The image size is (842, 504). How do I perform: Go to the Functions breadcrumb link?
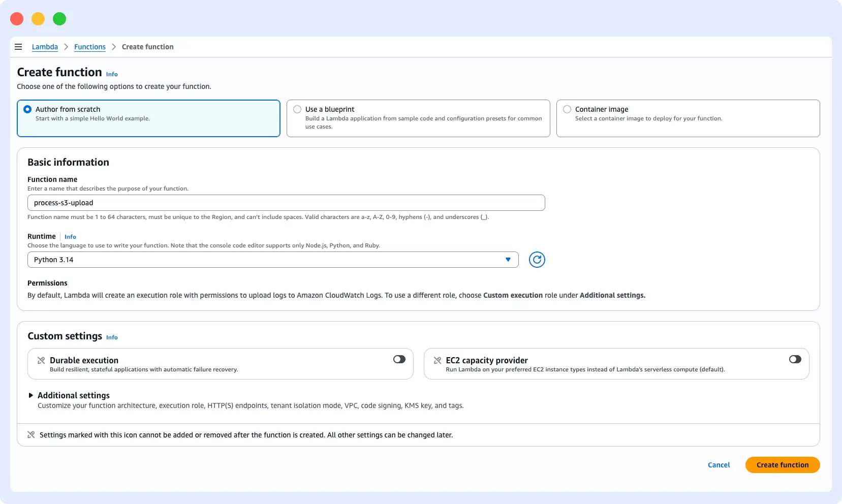point(90,47)
